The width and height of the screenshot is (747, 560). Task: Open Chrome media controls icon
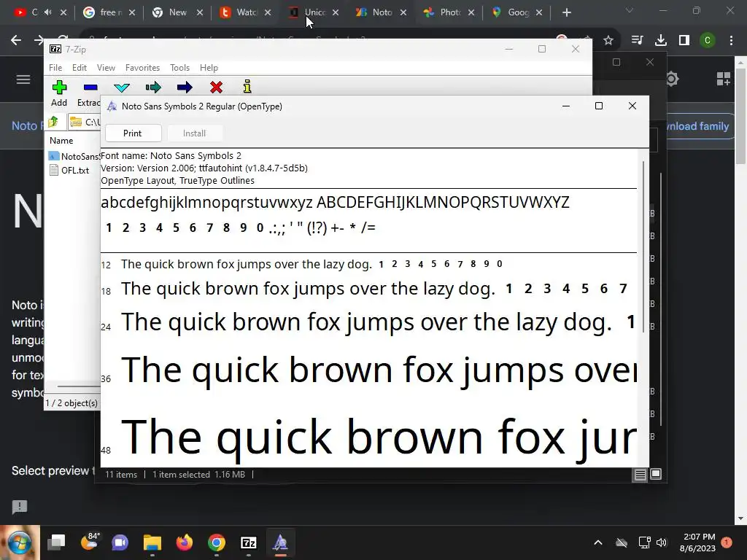637,41
